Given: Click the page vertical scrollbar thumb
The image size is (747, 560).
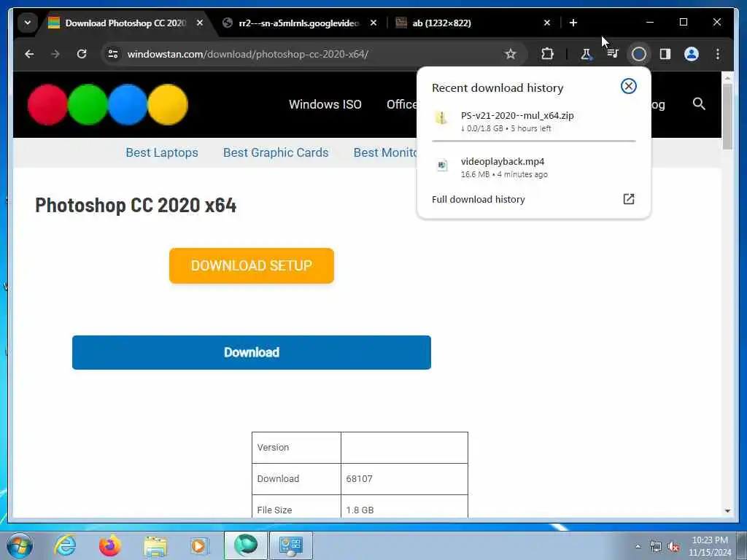Looking at the screenshot, I should pyautogui.click(x=727, y=117).
